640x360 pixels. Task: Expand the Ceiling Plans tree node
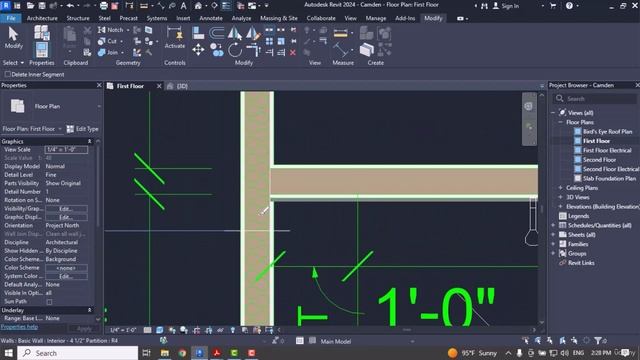[x=560, y=188]
